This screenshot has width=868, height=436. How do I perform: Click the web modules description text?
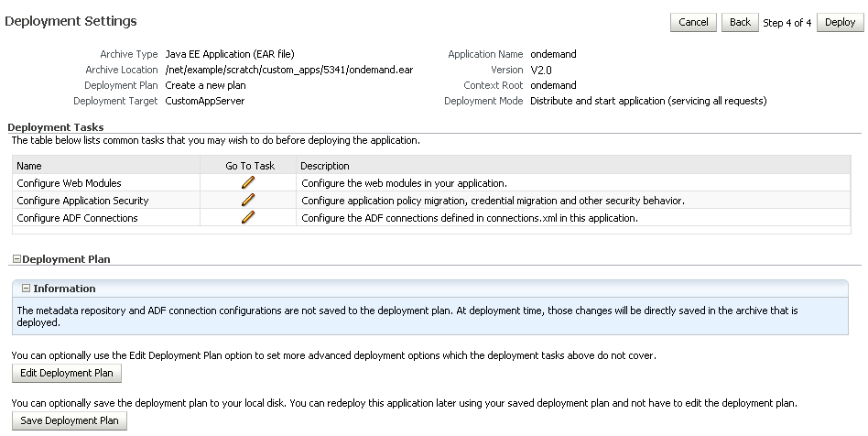[404, 183]
